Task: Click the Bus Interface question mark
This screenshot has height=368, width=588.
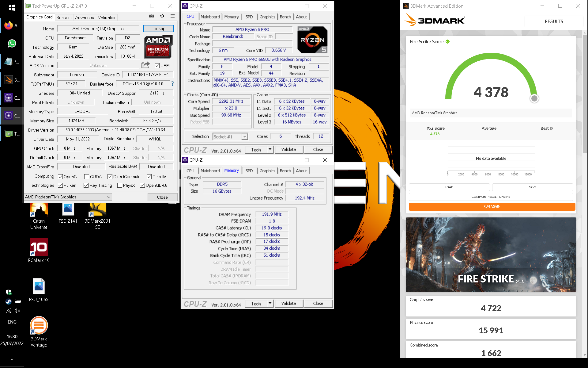Action: click(172, 84)
